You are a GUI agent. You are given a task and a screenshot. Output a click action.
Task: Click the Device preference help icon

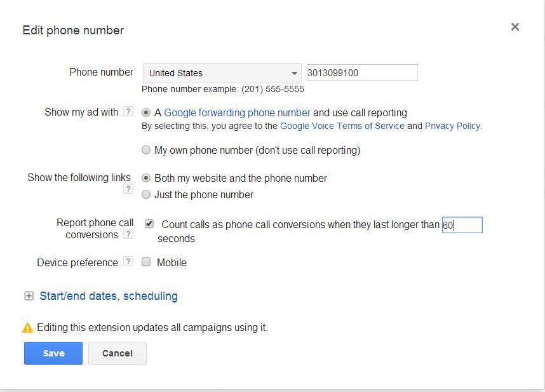pyautogui.click(x=128, y=262)
